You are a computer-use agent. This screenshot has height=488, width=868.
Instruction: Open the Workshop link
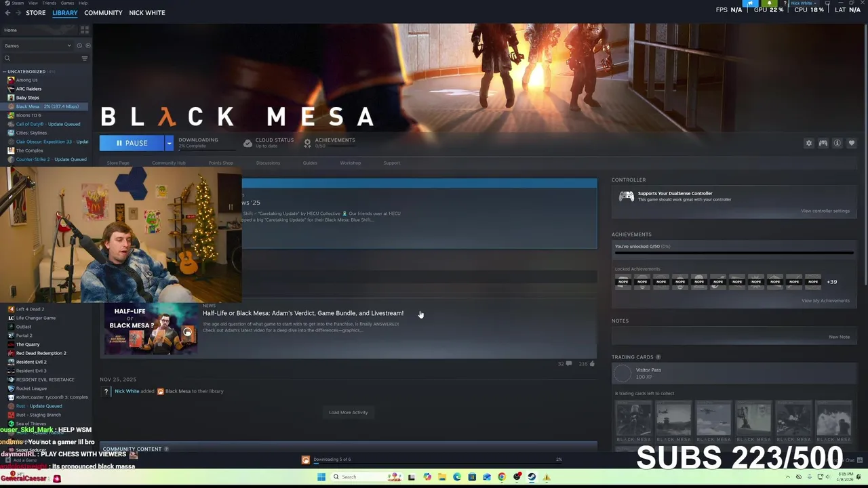click(x=351, y=163)
